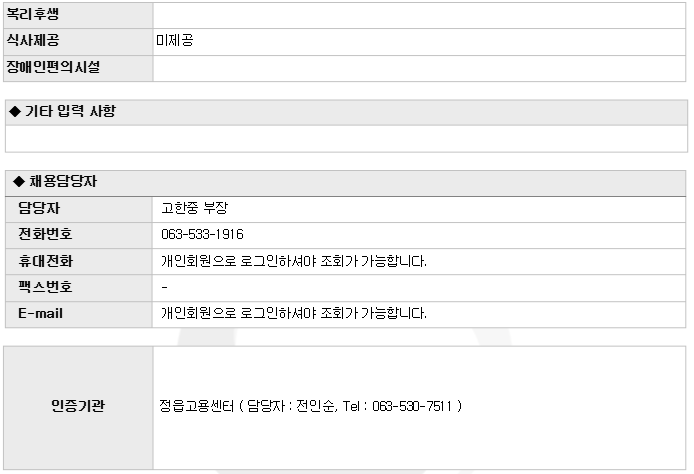Select the contact name 고한중 부장
Screen dimensions: 694x474
point(195,209)
